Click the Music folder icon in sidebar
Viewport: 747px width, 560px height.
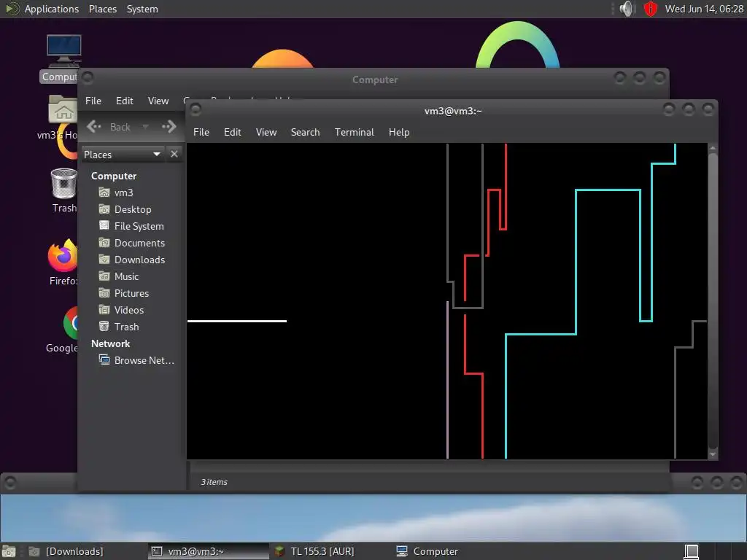click(104, 276)
